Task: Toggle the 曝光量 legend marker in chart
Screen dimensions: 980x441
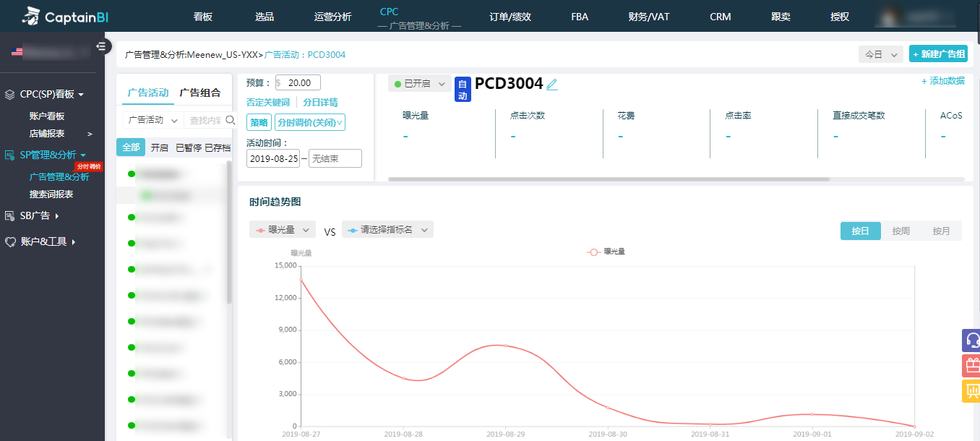Action: 594,252
